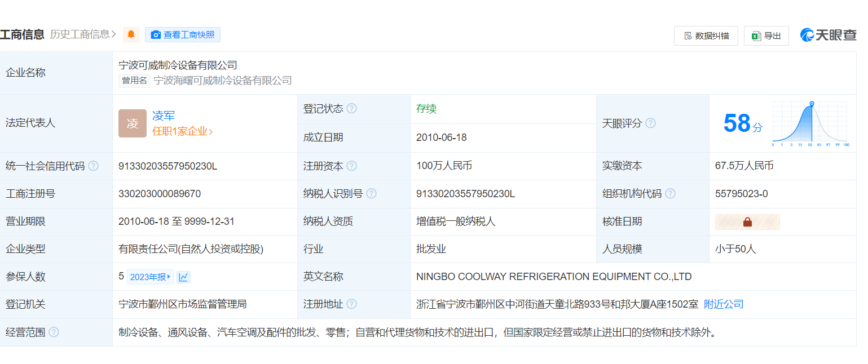Screen dimensions: 868x364
Task: Click help icon beside 统一社会信用代码
Action: point(93,166)
